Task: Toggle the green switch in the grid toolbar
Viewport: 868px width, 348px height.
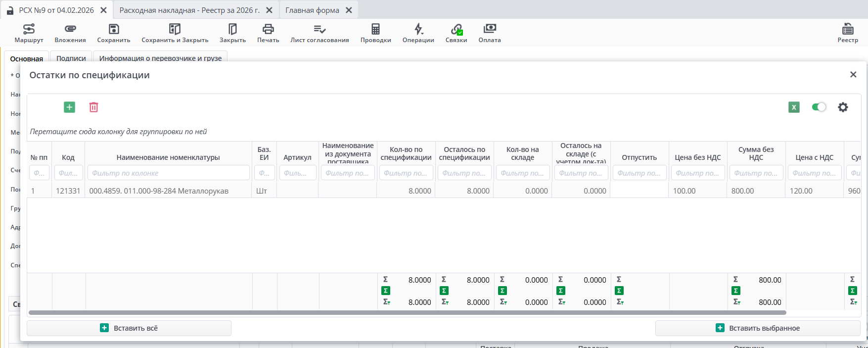Action: pos(819,107)
